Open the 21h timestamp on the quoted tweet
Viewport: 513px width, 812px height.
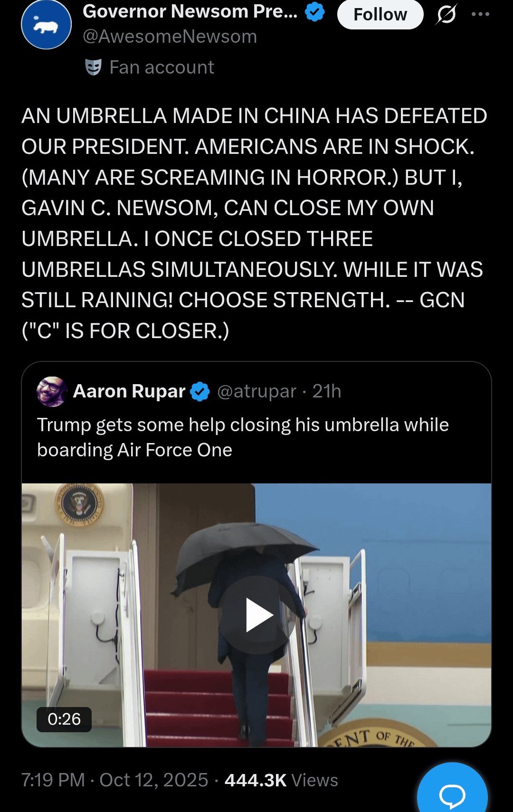click(x=327, y=391)
